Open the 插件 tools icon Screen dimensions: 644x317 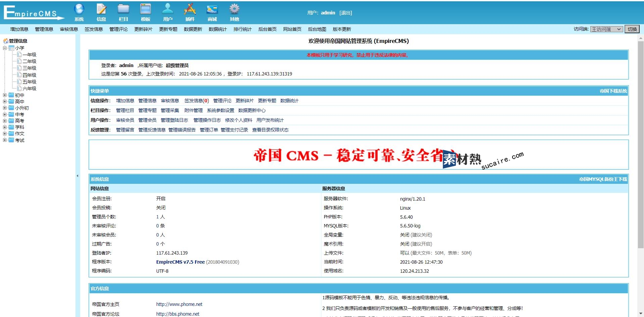(x=190, y=9)
